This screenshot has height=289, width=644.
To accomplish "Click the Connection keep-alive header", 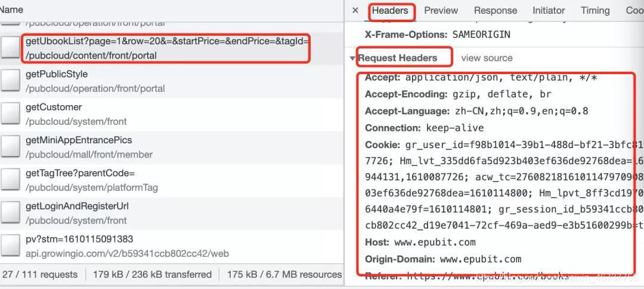I will [x=425, y=128].
